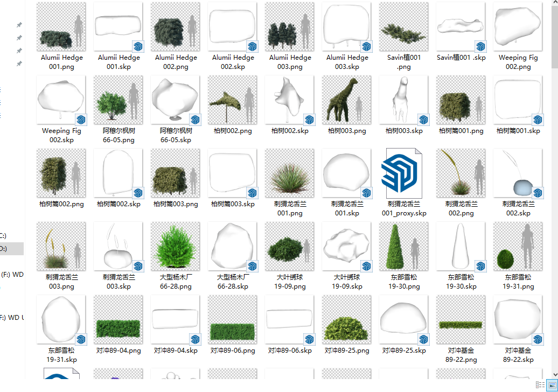The height and width of the screenshot is (392, 558).
Task: Click the file name 柏树篱001.skp
Action: 518,131
